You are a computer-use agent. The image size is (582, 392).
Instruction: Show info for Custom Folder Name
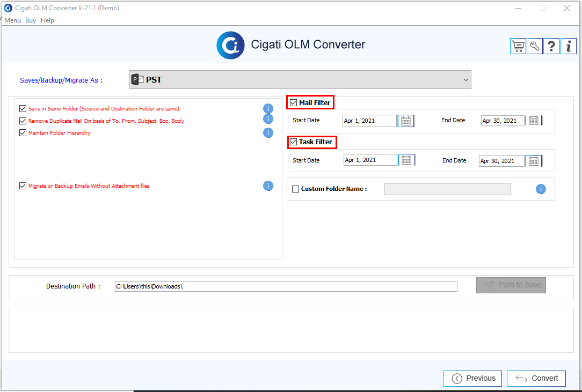[x=541, y=189]
